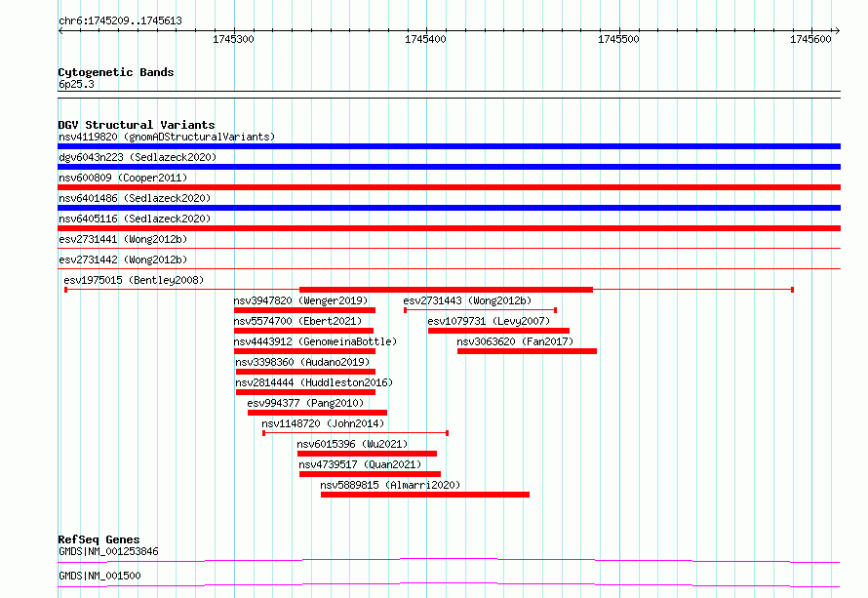Viewport: 868px width, 598px height.
Task: Click the DGV Structural Variants track title
Action: pyautogui.click(x=137, y=125)
